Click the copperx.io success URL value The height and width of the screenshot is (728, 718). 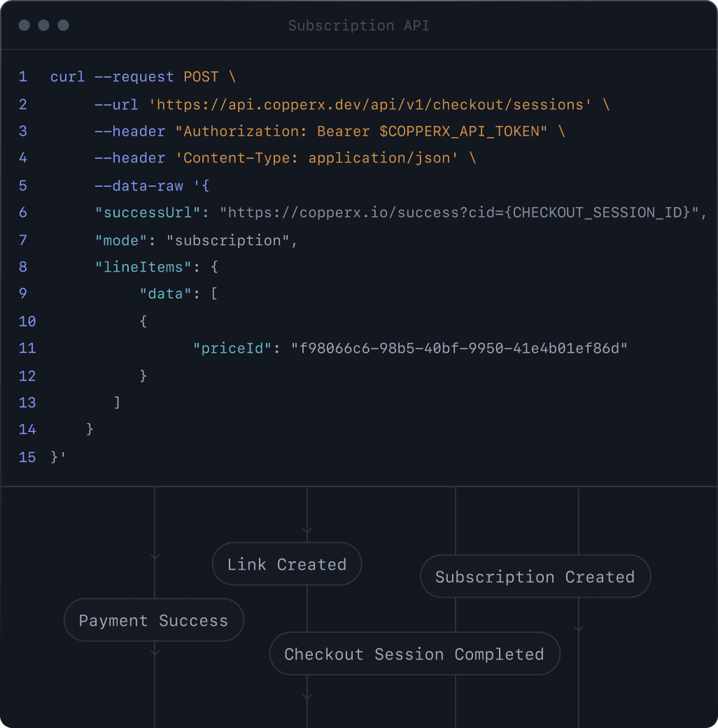(x=460, y=213)
